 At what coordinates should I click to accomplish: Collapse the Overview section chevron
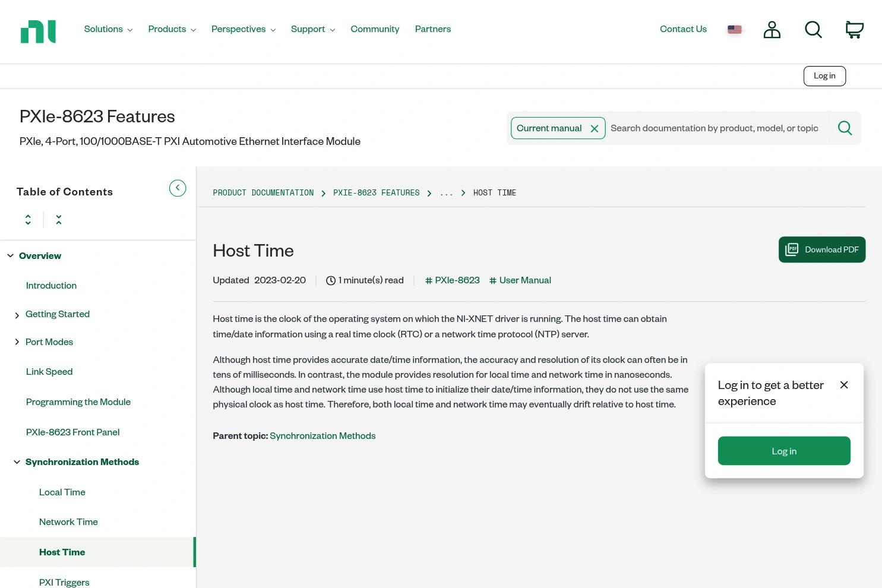tap(10, 256)
